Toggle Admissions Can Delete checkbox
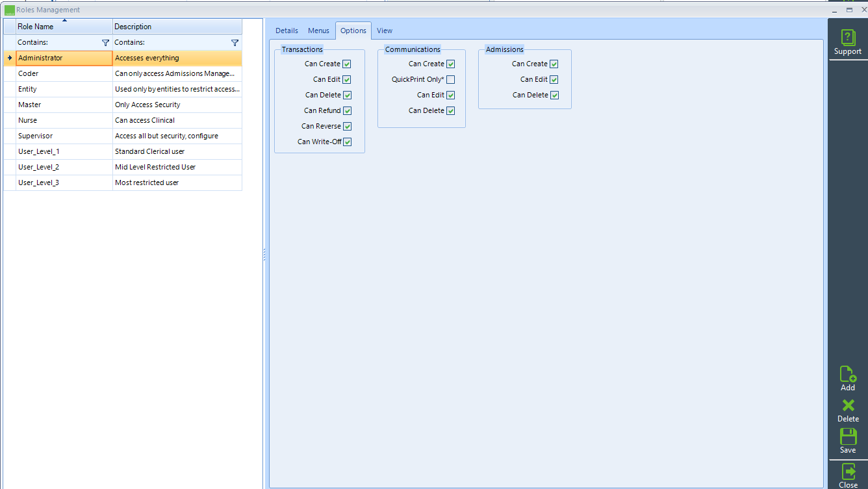Viewport: 868px width, 489px height. [554, 95]
